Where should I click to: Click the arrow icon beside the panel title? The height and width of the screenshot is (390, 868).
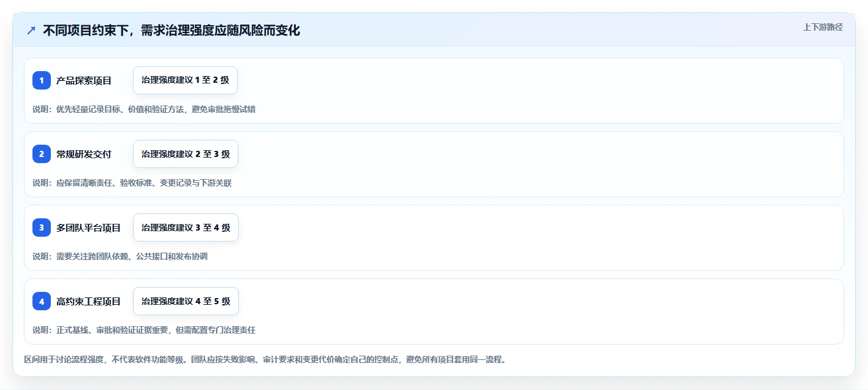tap(31, 30)
